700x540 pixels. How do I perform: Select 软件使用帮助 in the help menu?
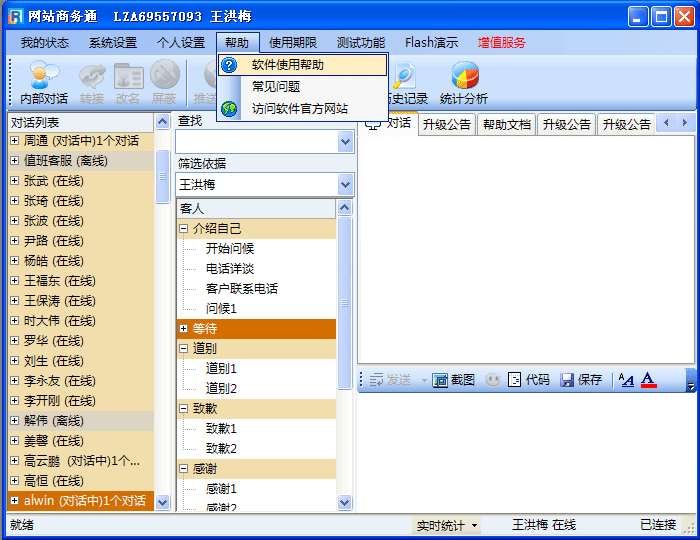tap(287, 65)
